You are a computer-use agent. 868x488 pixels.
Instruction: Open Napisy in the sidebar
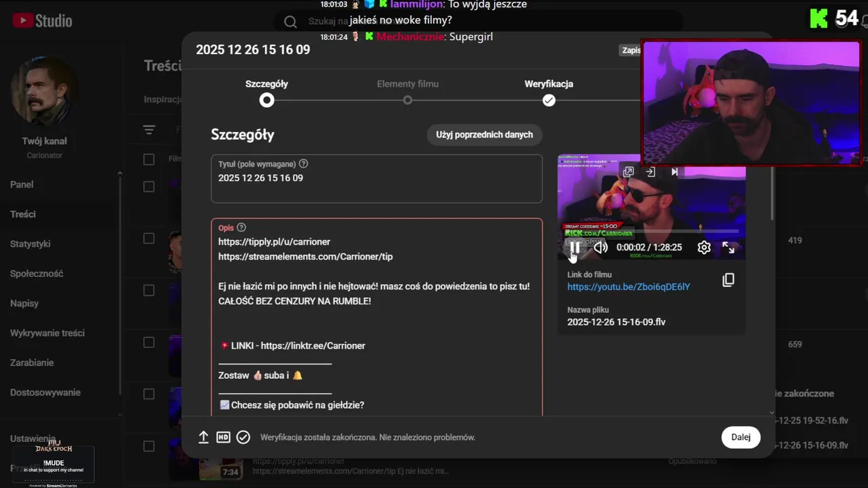click(x=24, y=303)
